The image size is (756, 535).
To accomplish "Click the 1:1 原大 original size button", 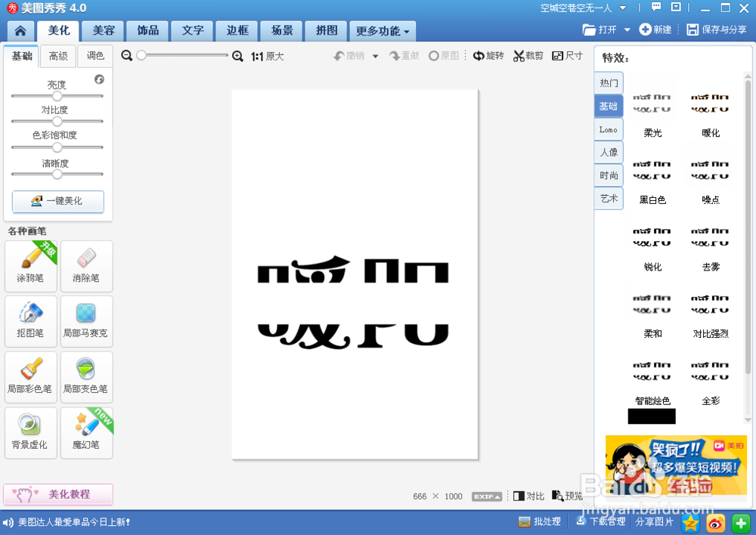I will point(267,57).
